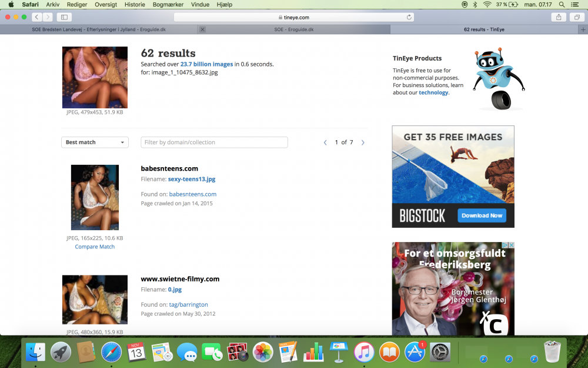Open Contacts from the Dock
The image size is (588, 368).
86,352
